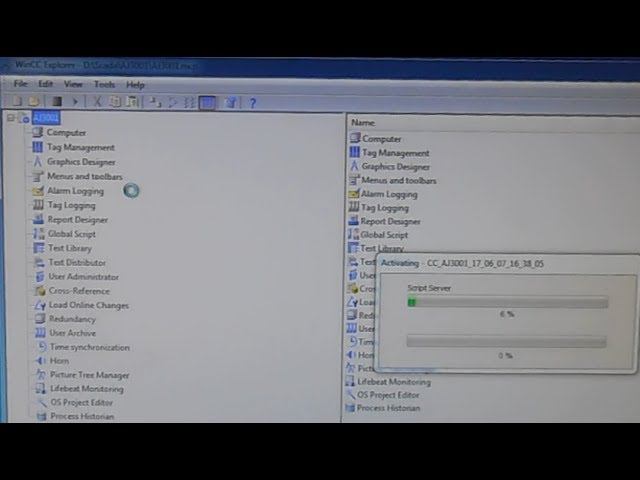The height and width of the screenshot is (480, 640).
Task: Open Global Script in the Name list
Action: pos(384,235)
